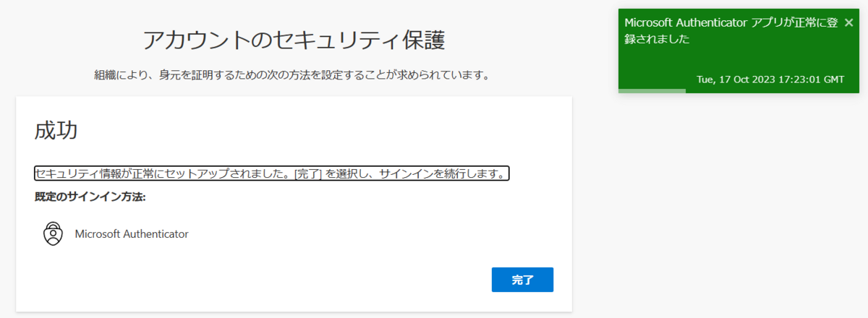
Task: Click the 組織により subtitle sentence
Action: click(292, 75)
